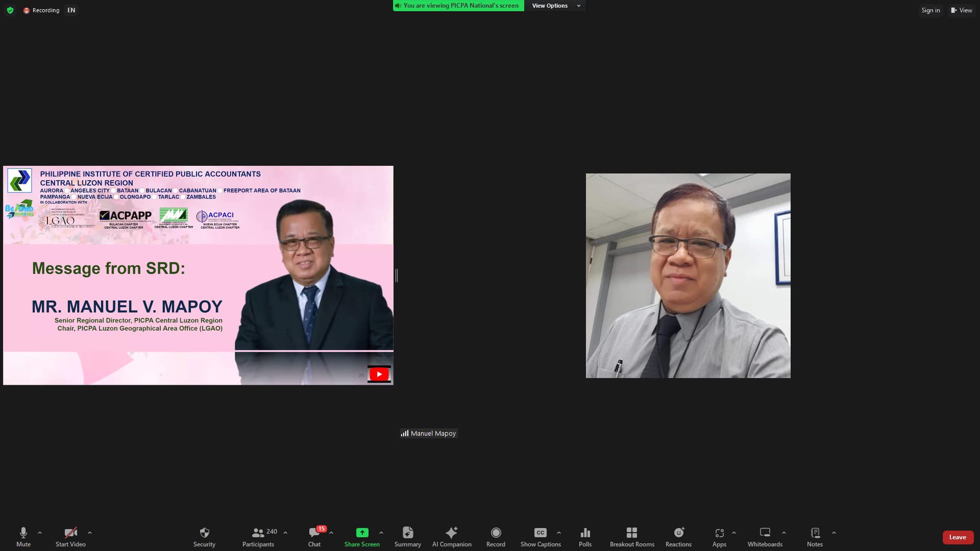Open Reactions smiley
The width and height of the screenshot is (980, 551).
click(x=678, y=537)
